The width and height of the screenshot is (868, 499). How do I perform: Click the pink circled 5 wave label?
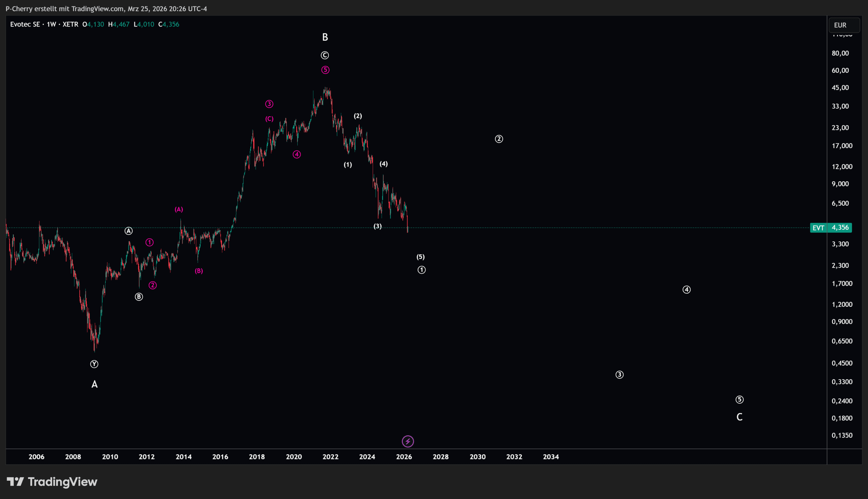(x=325, y=70)
